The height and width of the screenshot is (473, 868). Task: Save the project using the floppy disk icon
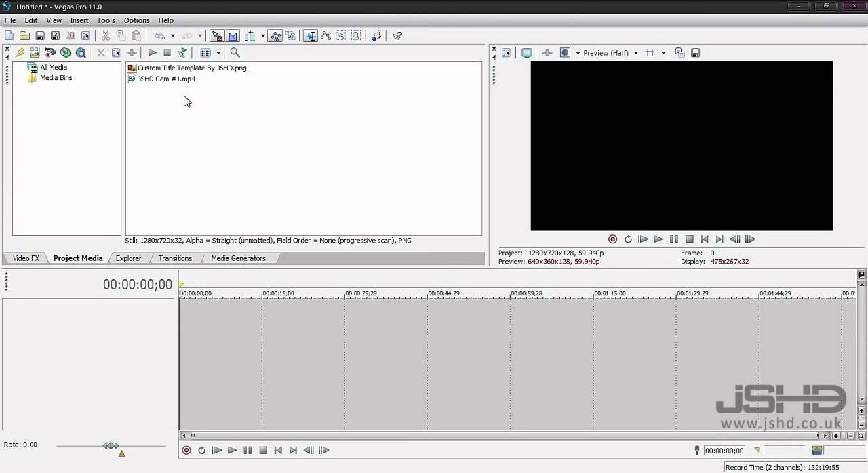pos(40,36)
